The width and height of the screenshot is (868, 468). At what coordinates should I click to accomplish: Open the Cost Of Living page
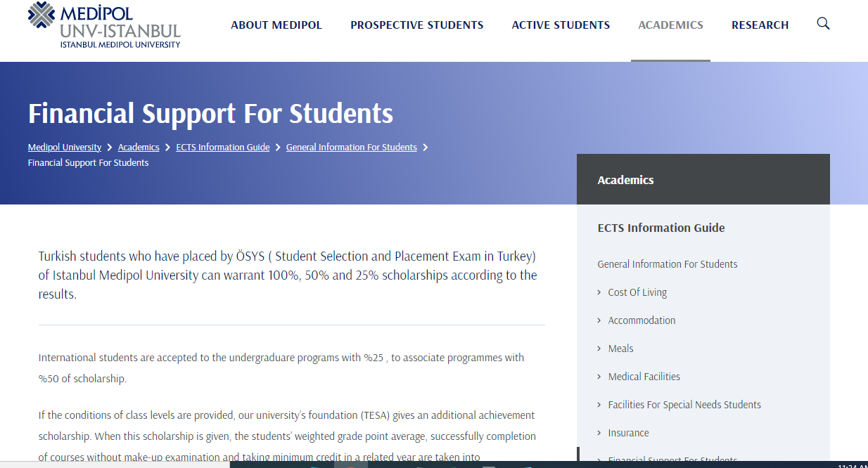click(x=637, y=292)
